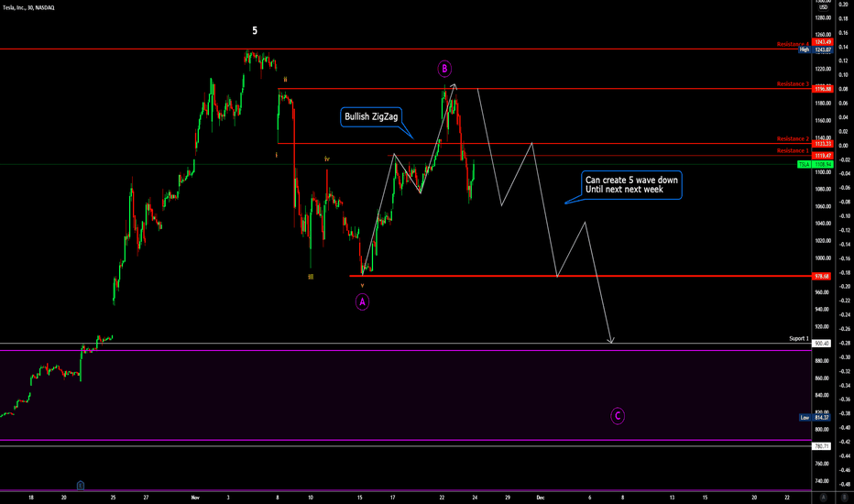Select the Suport 1 line label

click(798, 339)
